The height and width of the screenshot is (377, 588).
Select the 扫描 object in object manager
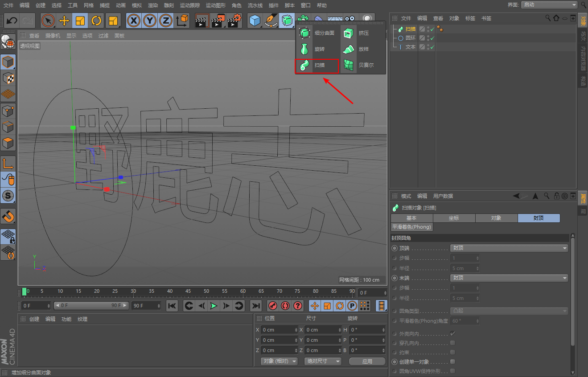point(410,29)
